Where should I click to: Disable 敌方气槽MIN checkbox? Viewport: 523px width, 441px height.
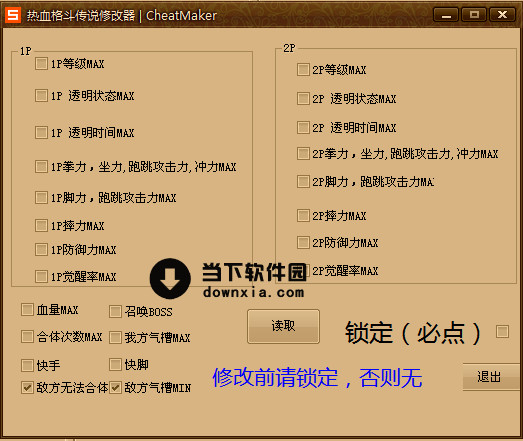click(115, 388)
